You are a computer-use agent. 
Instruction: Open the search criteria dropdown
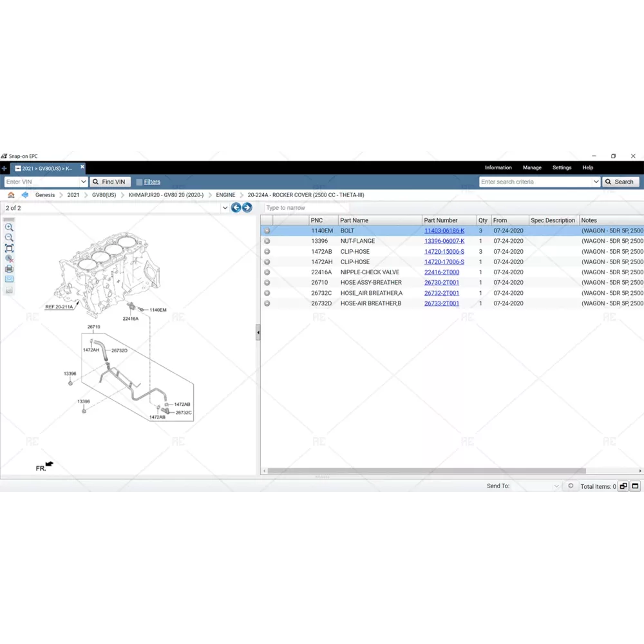point(596,182)
